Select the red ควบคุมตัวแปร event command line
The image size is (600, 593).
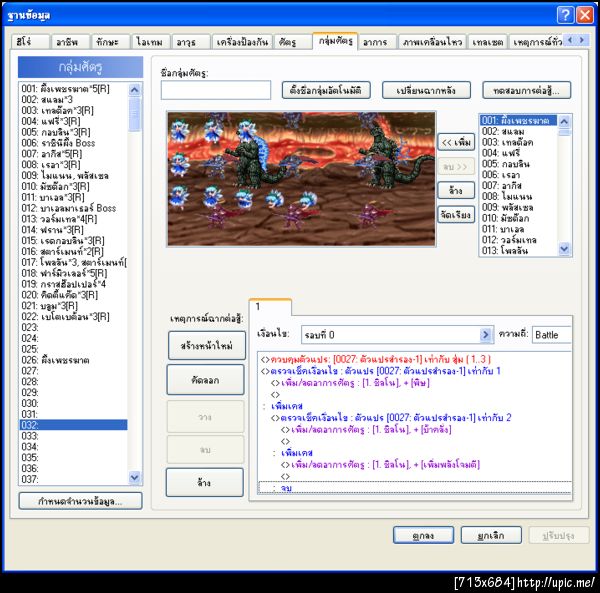[x=415, y=359]
